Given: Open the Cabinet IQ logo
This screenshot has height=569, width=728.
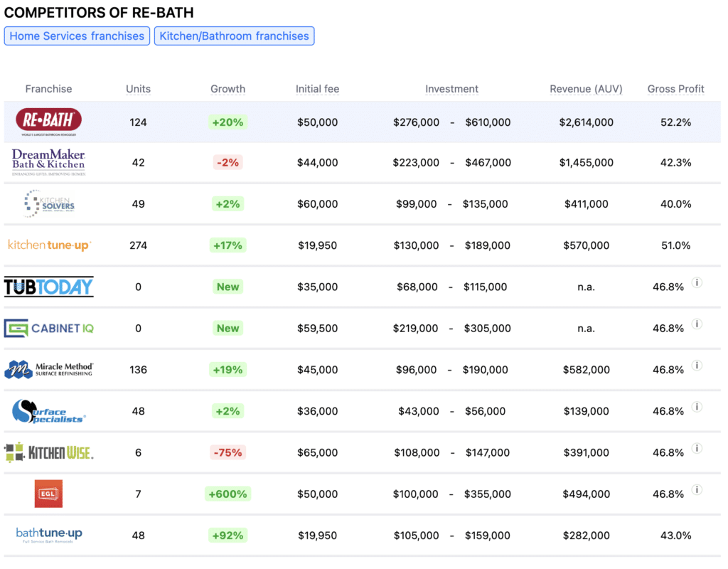Looking at the screenshot, I should click(x=49, y=328).
